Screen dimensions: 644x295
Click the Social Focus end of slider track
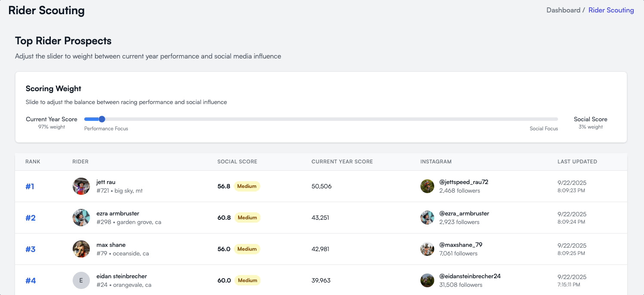555,119
